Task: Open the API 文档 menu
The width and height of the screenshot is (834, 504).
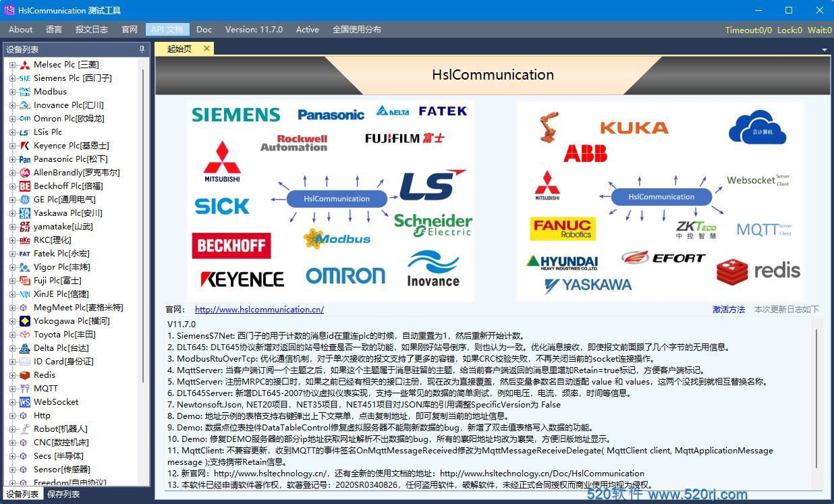Action: [167, 30]
